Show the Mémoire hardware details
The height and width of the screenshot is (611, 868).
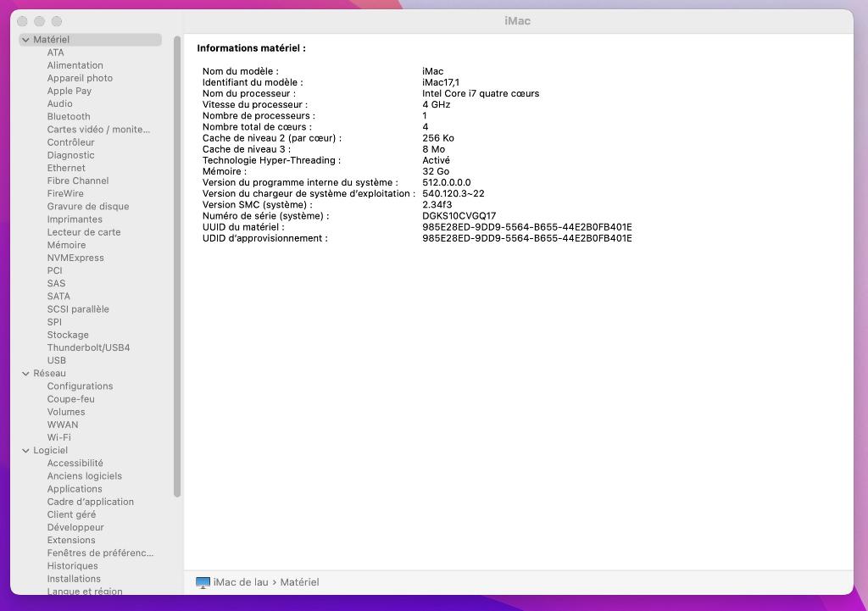66,245
